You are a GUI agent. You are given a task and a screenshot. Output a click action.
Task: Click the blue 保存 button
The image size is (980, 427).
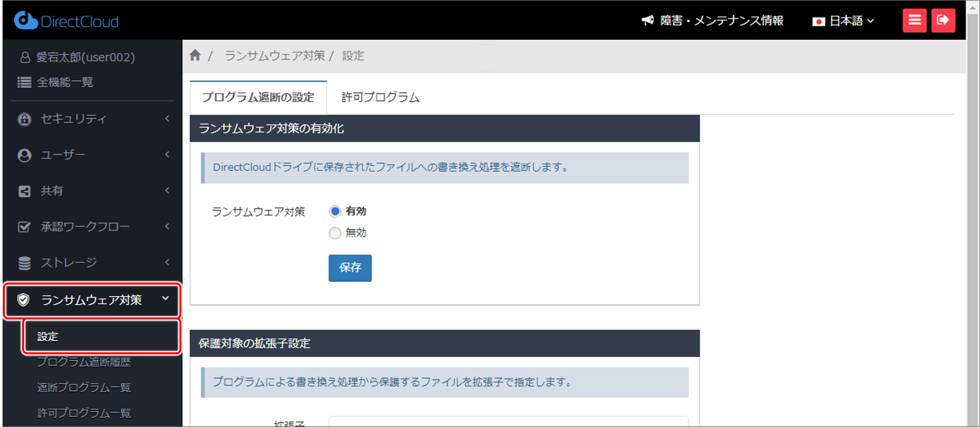coord(350,268)
